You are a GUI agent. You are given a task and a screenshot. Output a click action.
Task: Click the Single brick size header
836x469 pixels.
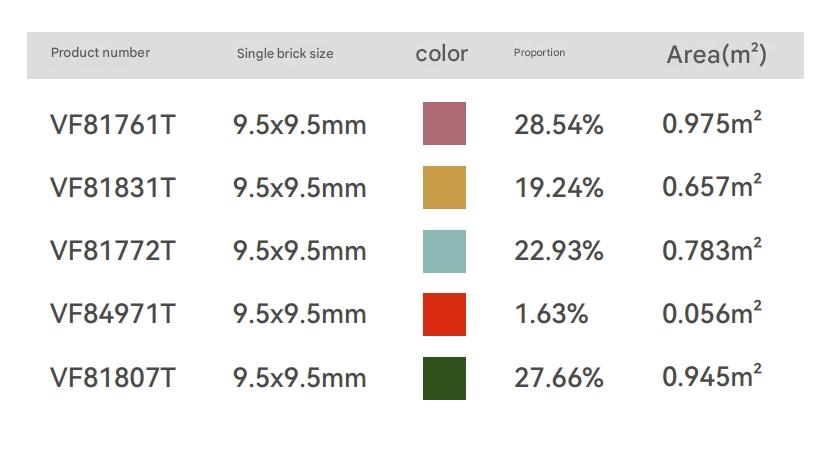(x=285, y=54)
